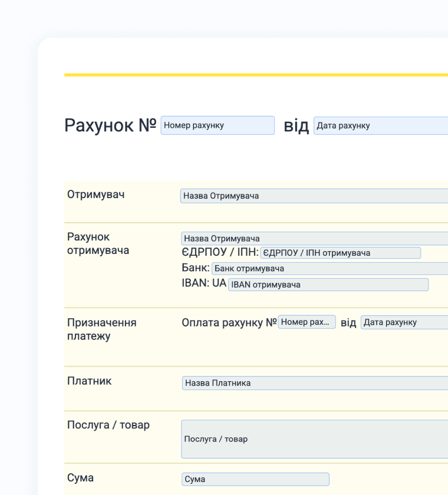This screenshot has height=495, width=448.
Task: Click the 'Назва Отримувача' field in the Отримувач row
Action: [x=314, y=196]
